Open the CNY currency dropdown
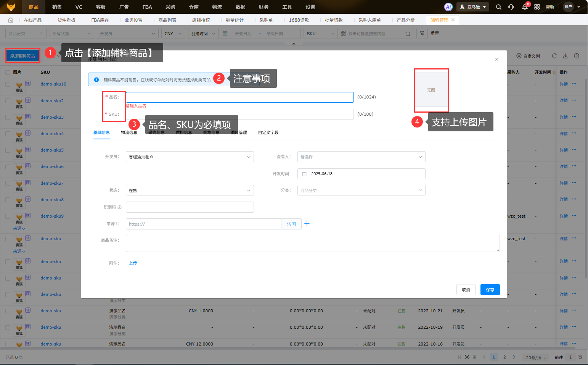 coord(173,34)
